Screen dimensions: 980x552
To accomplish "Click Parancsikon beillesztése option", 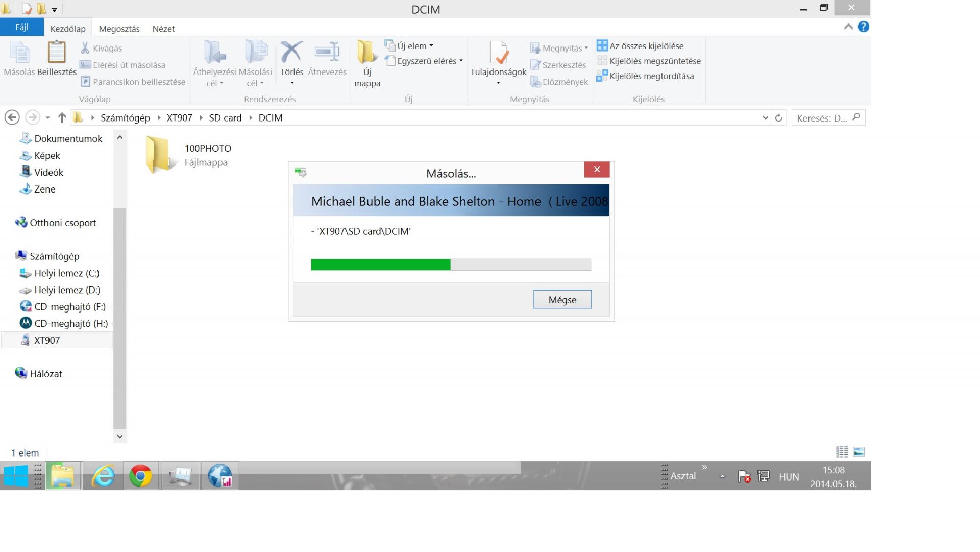I will click(x=133, y=81).
